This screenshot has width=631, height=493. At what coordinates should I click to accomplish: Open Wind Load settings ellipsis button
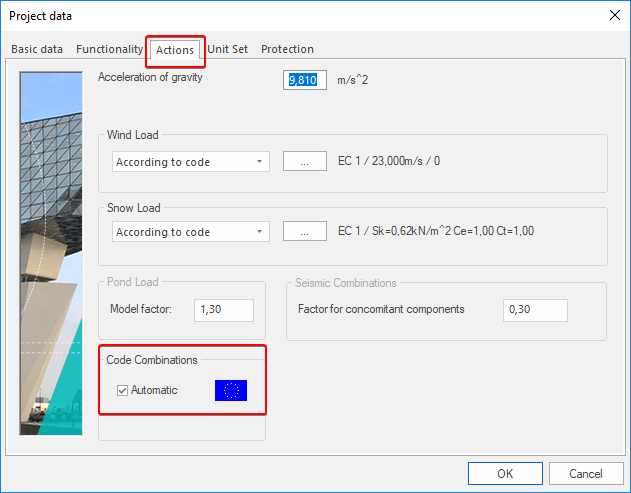point(305,161)
